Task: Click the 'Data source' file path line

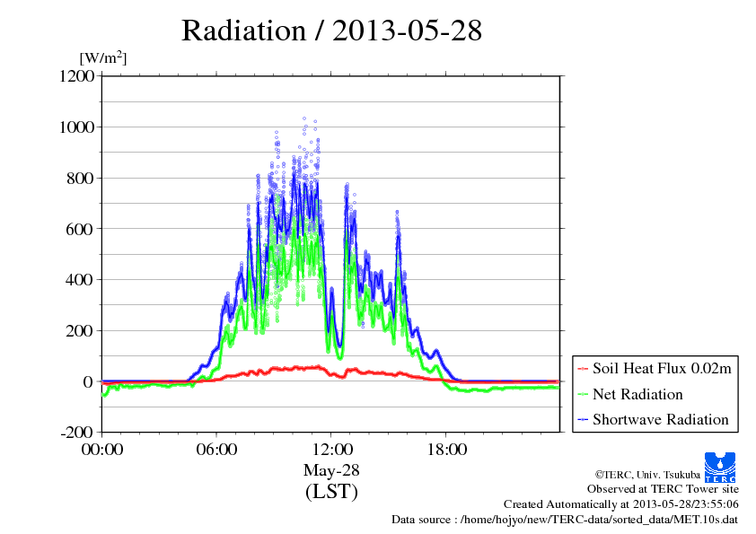Action: pos(565,520)
